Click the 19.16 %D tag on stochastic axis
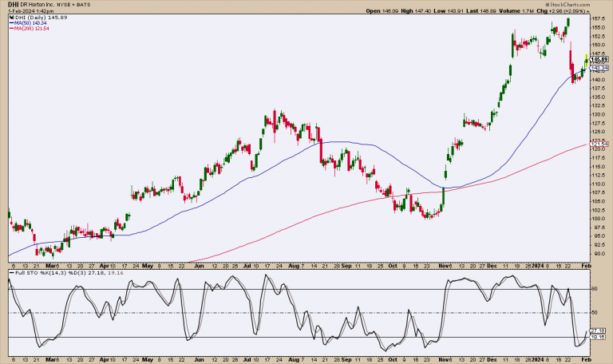 click(598, 337)
